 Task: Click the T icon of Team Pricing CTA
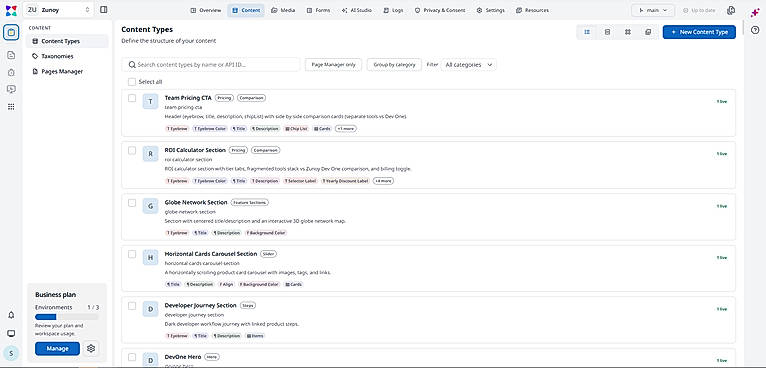point(150,102)
